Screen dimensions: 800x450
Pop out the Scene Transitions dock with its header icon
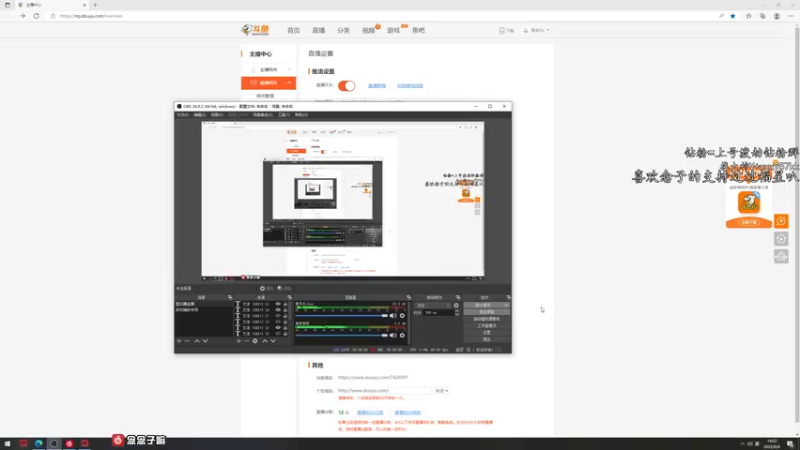[x=458, y=297]
